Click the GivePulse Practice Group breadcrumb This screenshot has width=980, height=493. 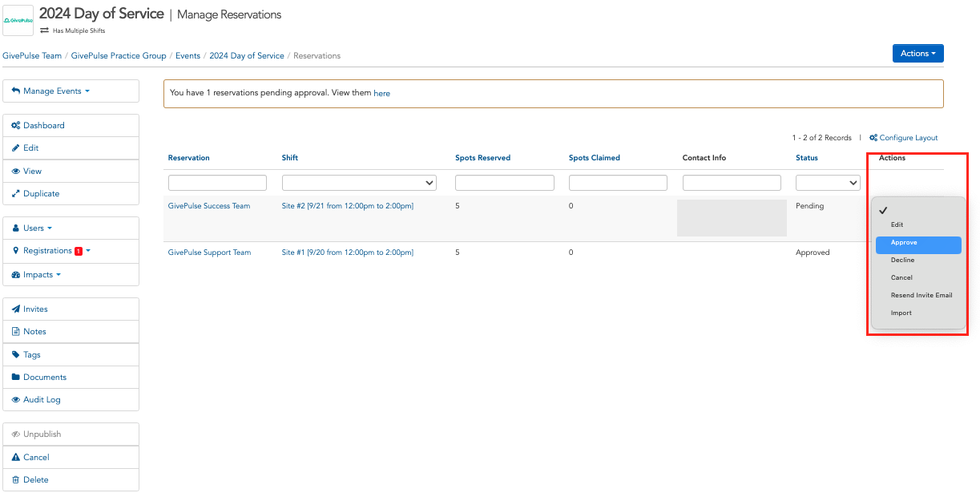[119, 56]
